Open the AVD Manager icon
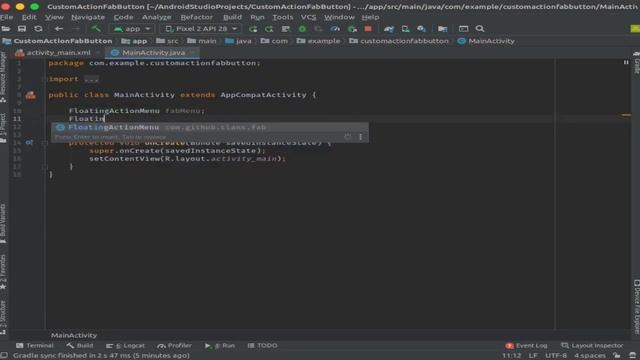 [x=405, y=29]
